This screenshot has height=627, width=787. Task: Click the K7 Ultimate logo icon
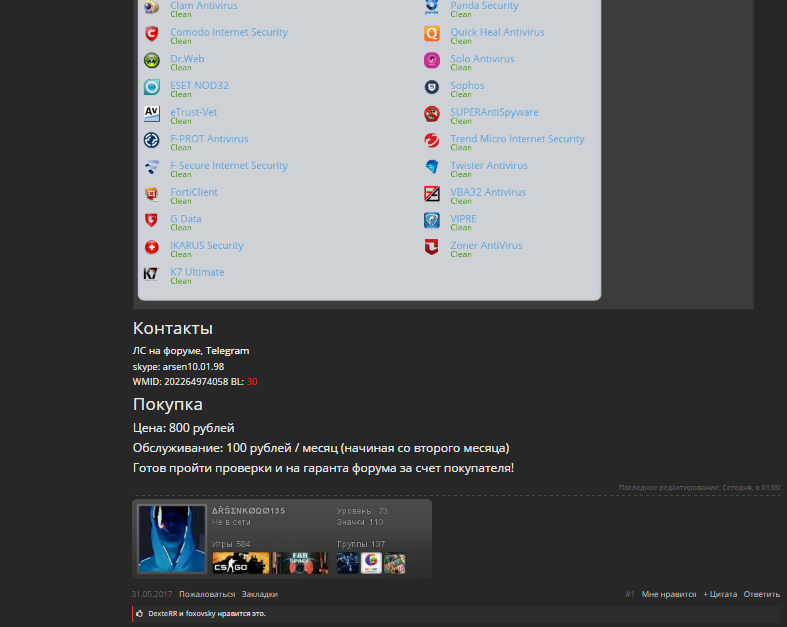[151, 274]
